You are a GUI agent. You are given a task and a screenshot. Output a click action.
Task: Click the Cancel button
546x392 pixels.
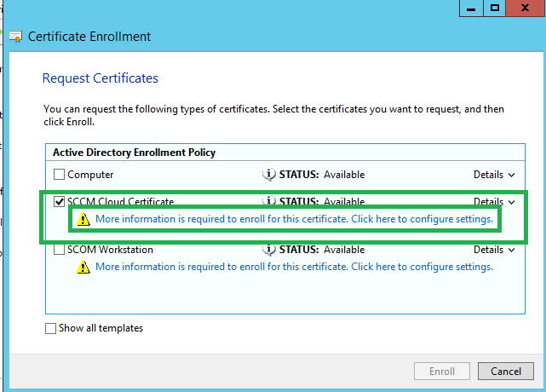point(506,371)
